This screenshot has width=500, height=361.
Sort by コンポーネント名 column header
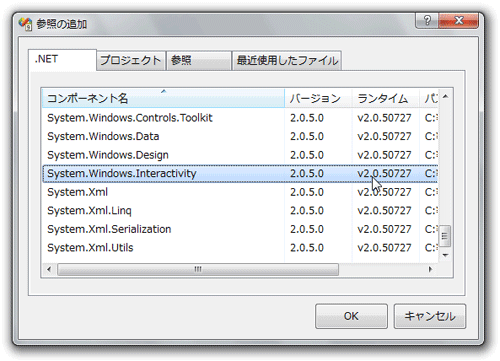[163, 98]
